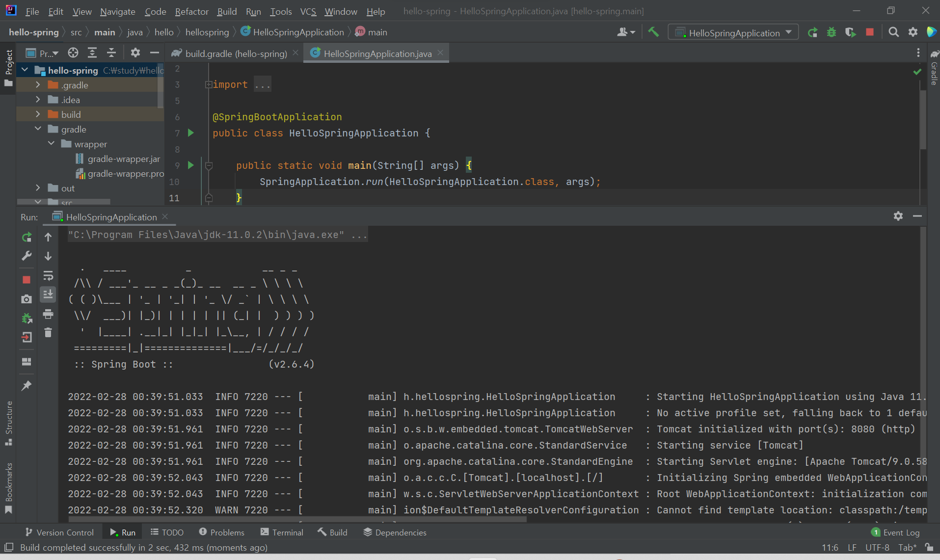Expand all icon in Project panel
Viewport: 940px width, 560px height.
(92, 53)
